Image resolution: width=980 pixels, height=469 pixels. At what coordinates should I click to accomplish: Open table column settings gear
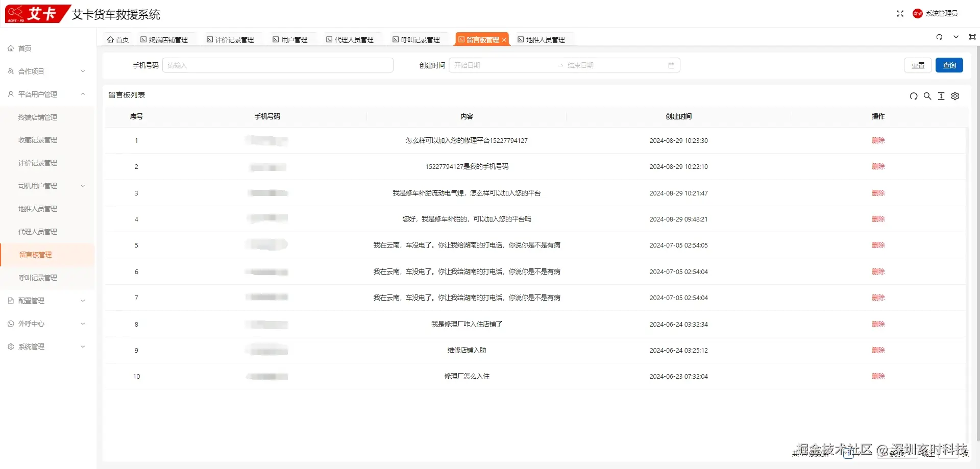click(955, 96)
